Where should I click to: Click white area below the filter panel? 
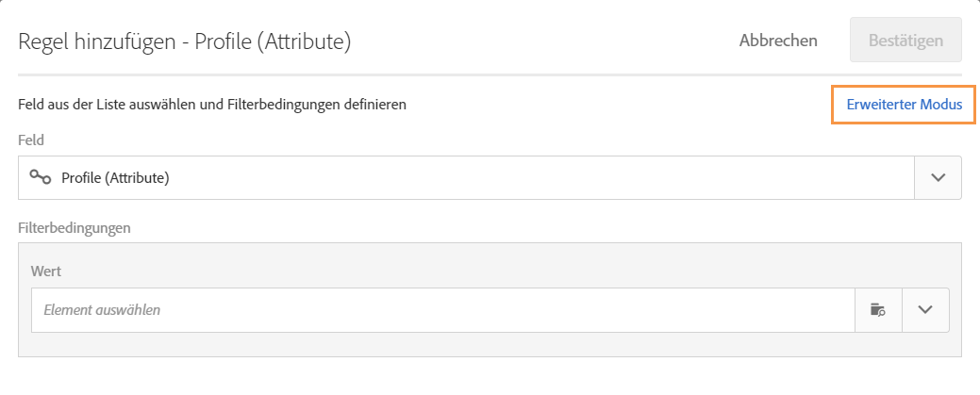(490, 375)
